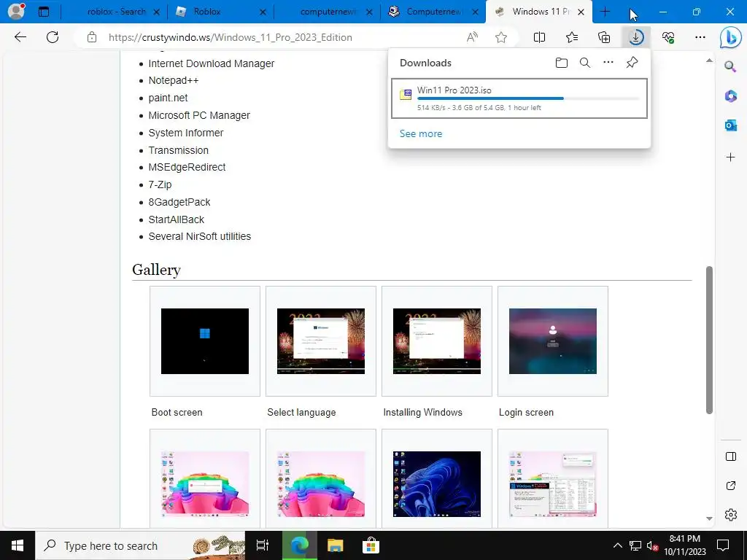Pin the Downloads panel
Viewport: 747px width, 560px height.
(x=632, y=63)
